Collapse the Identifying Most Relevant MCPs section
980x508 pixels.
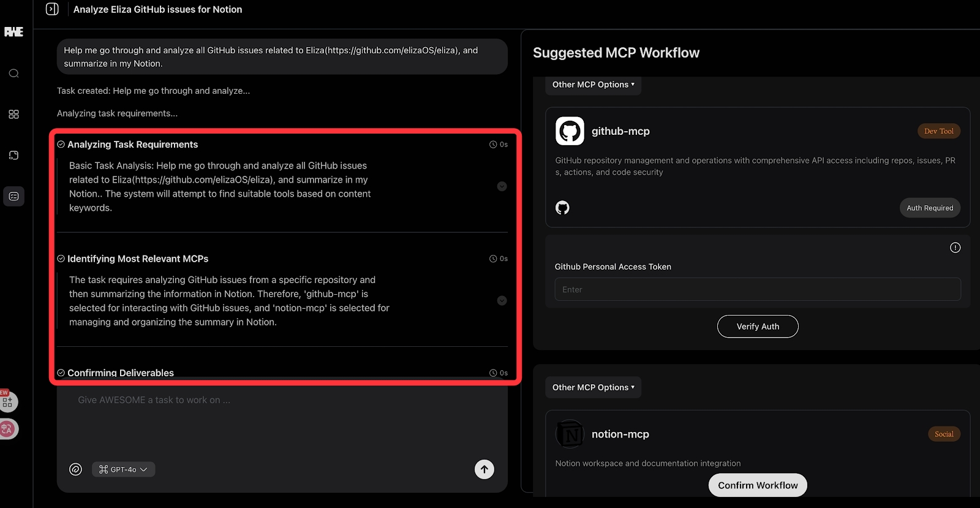coord(502,301)
